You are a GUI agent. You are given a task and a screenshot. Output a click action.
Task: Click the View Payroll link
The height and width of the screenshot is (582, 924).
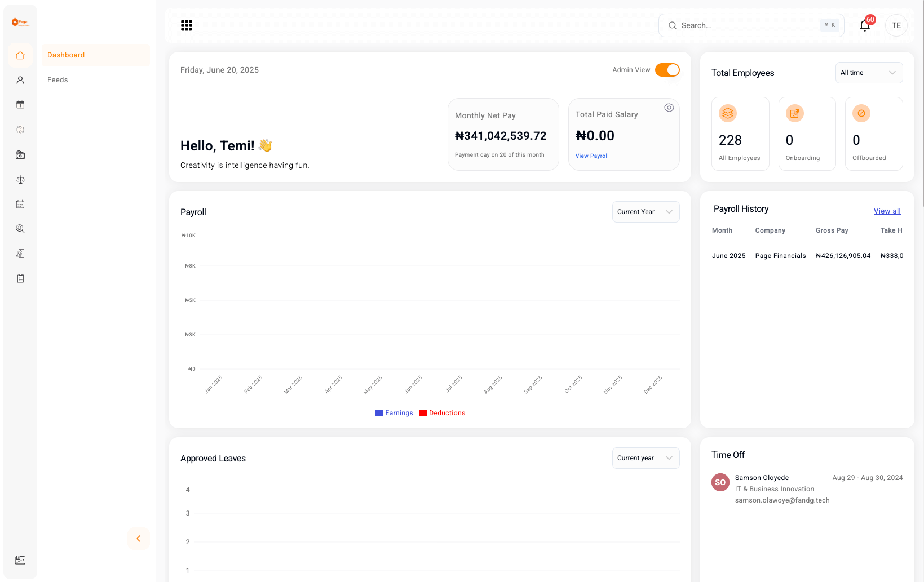click(x=592, y=156)
